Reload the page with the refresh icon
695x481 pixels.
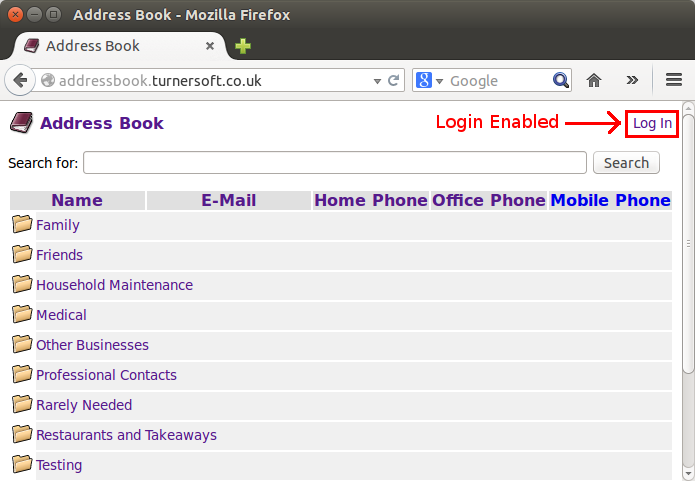(x=393, y=80)
